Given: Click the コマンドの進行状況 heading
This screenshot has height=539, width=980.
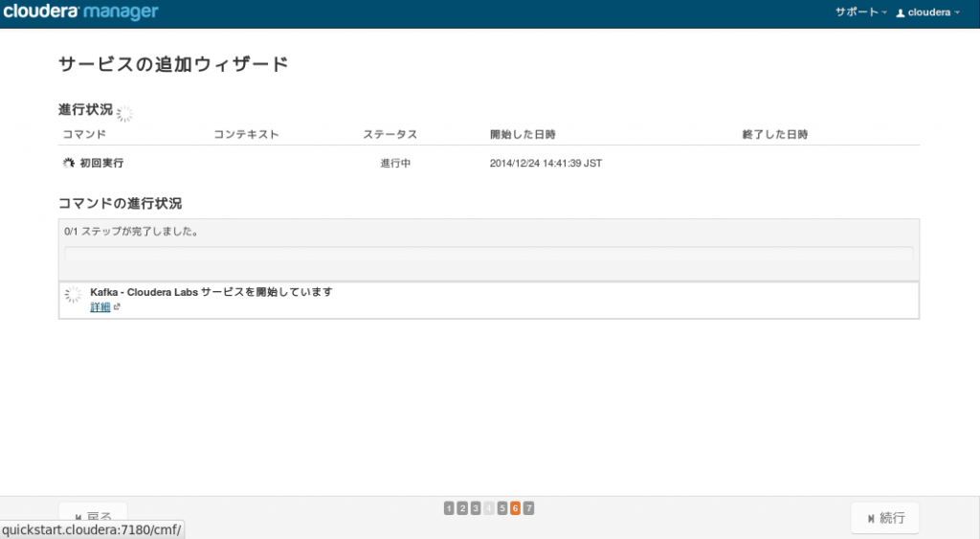Looking at the screenshot, I should click(120, 204).
